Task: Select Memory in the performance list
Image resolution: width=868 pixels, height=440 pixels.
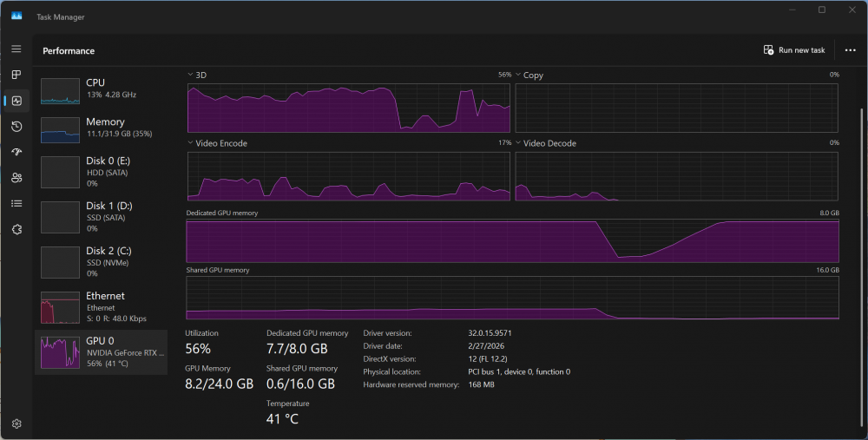Action: click(101, 128)
